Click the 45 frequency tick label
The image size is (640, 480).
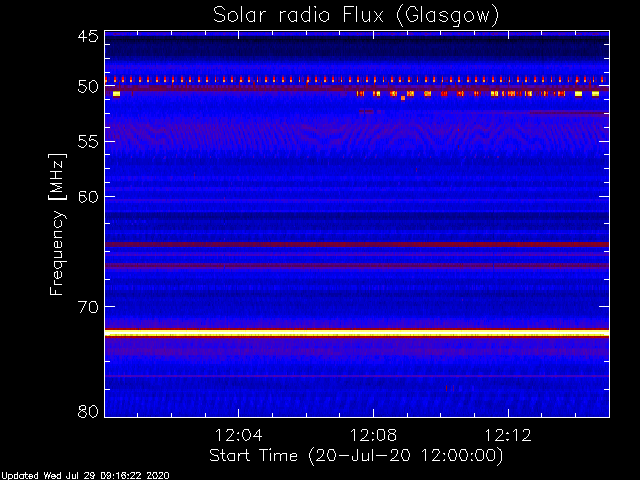coord(88,37)
